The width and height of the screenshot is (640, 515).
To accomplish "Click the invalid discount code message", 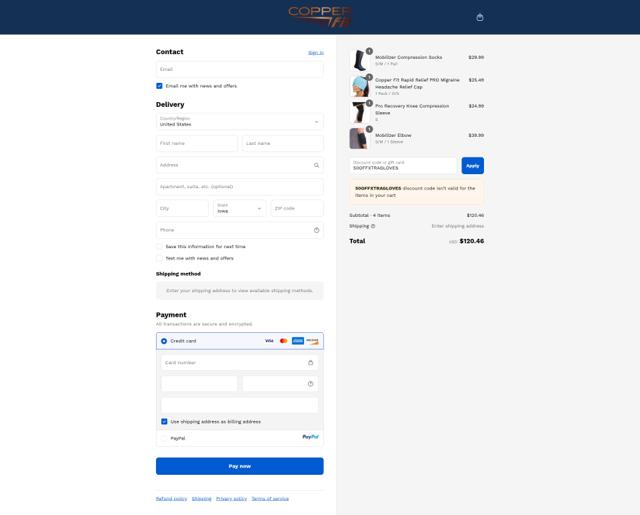I will [x=416, y=192].
